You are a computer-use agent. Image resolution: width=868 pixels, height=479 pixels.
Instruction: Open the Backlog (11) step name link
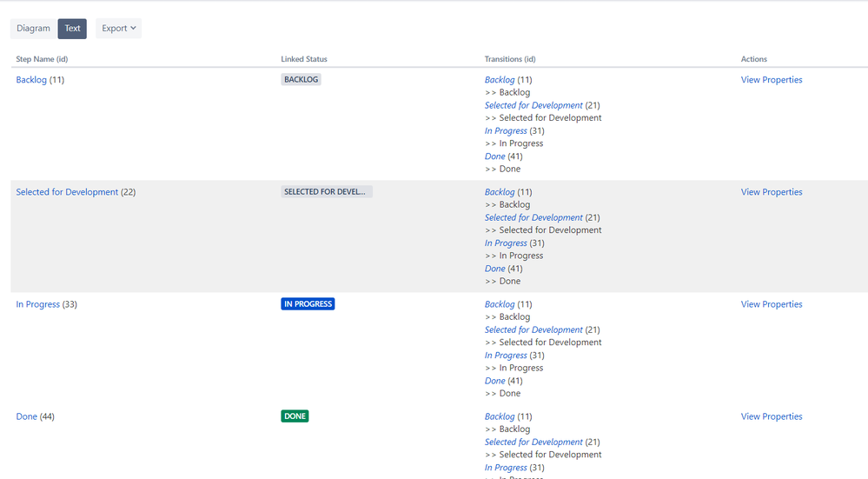[x=31, y=80]
